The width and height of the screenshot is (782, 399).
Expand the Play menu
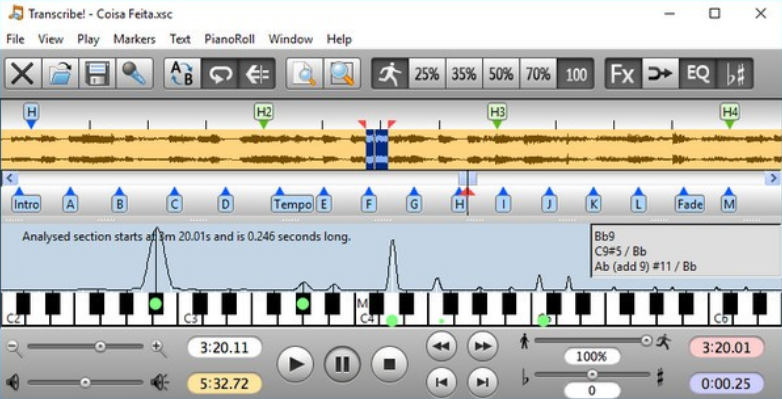click(x=88, y=39)
